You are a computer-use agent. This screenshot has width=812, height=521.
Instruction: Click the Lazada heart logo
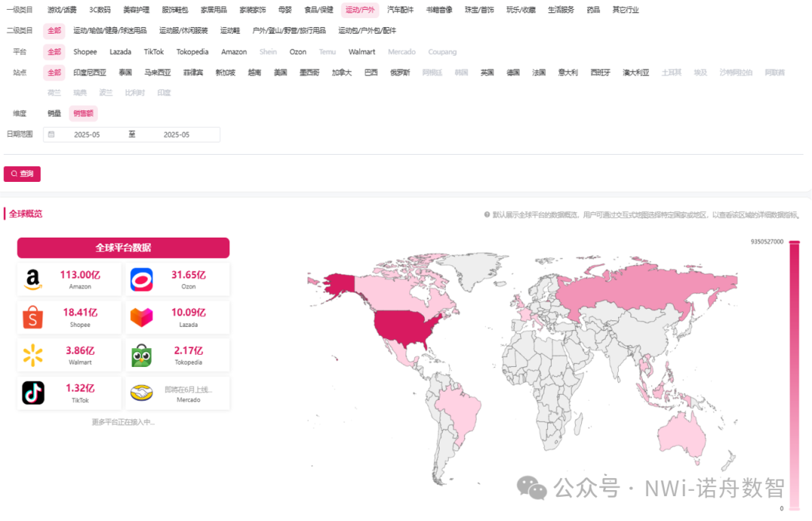[x=141, y=318]
